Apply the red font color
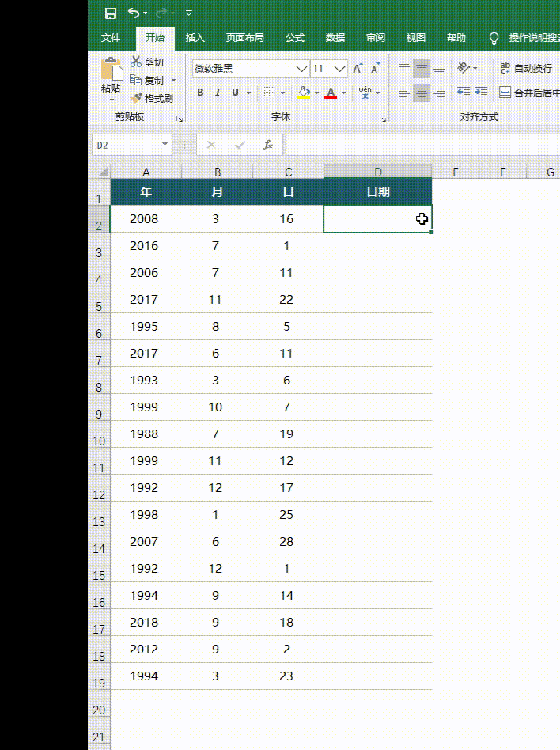The image size is (560, 750). (331, 93)
